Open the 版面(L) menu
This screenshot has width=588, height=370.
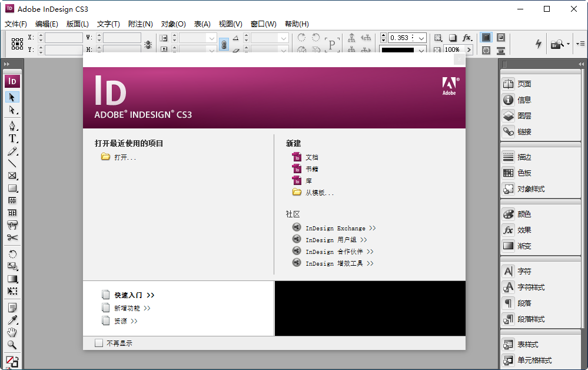click(77, 24)
